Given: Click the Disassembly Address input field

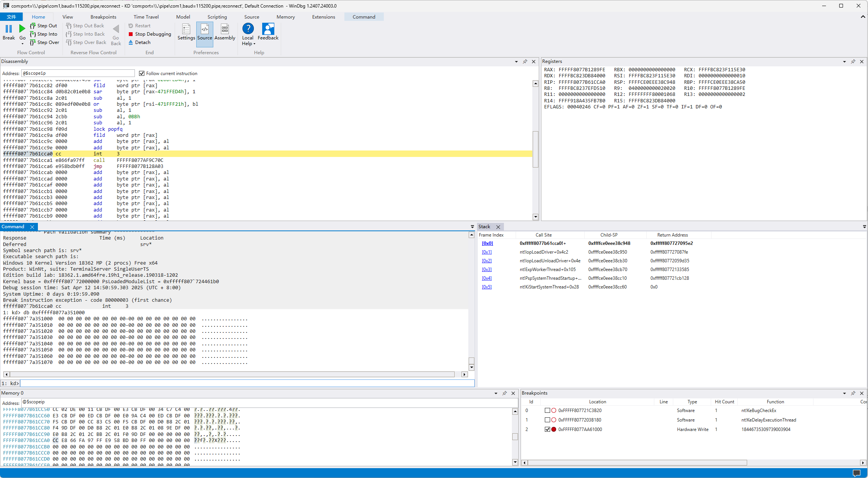Looking at the screenshot, I should pos(78,73).
